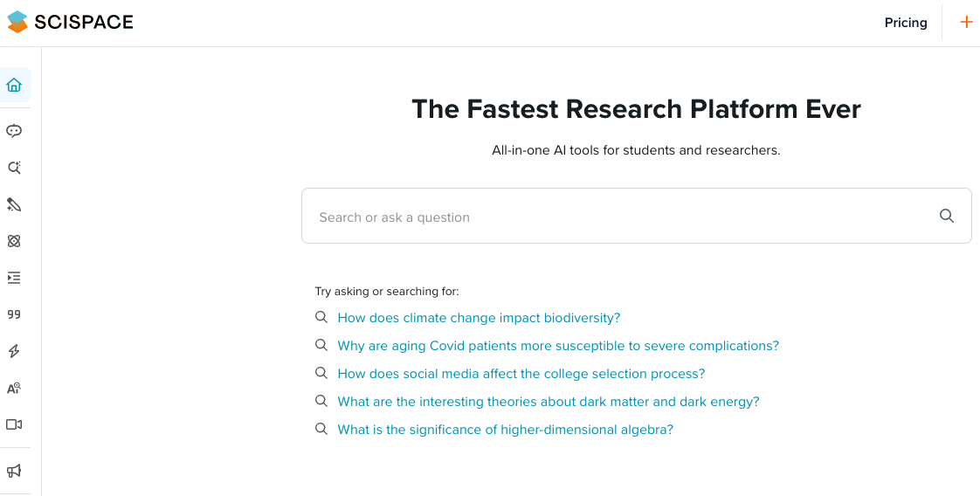This screenshot has height=496, width=980.
Task: Open the quotation marks citation icon
Action: 14,314
